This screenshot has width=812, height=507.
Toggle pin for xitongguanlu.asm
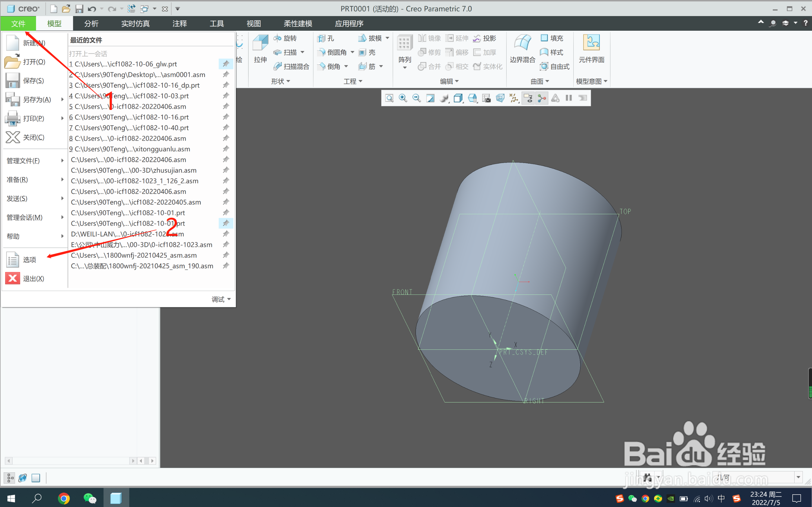pyautogui.click(x=226, y=149)
